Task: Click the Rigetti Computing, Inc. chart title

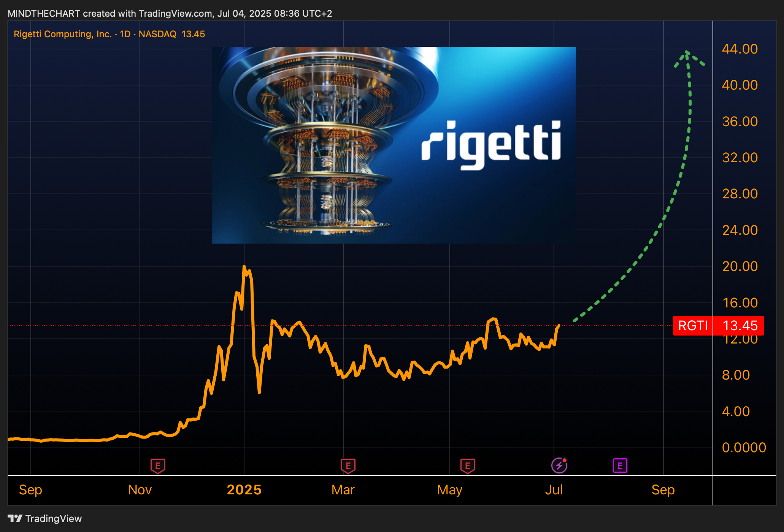Action: [63, 34]
